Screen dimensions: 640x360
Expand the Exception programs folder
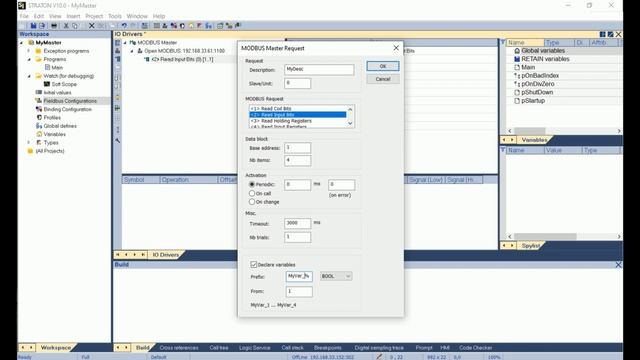29,51
